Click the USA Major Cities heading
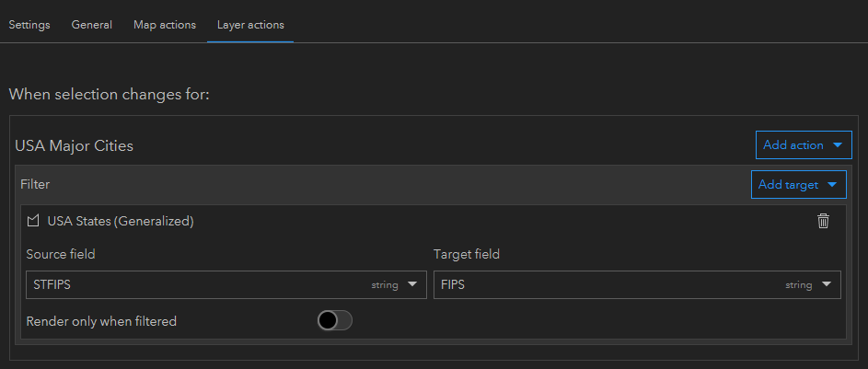 pyautogui.click(x=75, y=145)
